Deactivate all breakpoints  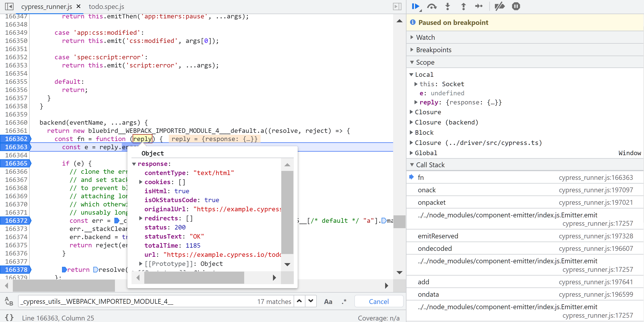[x=500, y=6]
